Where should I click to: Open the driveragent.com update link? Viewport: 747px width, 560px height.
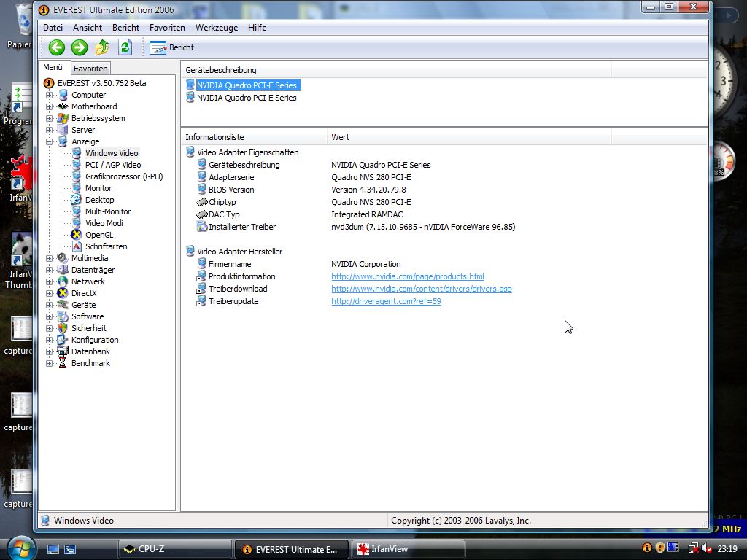coord(386,301)
